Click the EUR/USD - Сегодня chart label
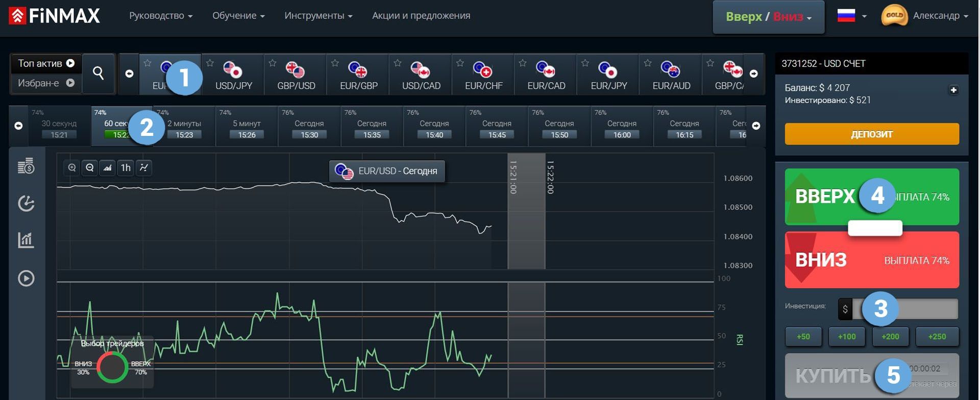 pos(387,171)
